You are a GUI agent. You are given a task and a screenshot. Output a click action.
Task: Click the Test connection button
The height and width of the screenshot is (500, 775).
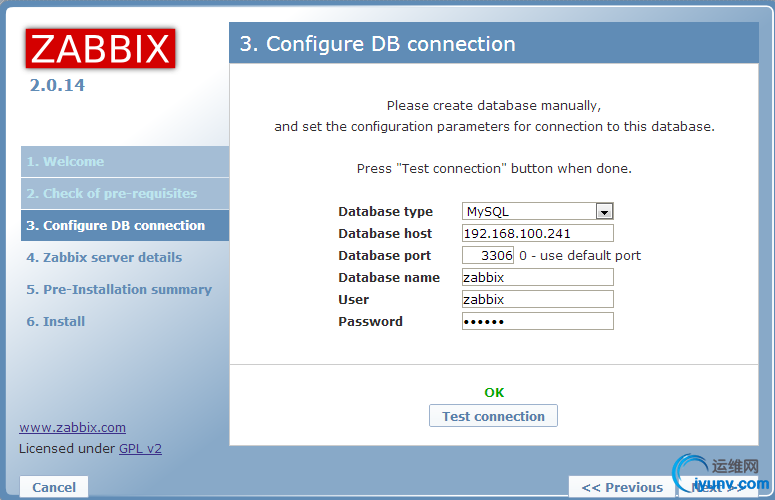[x=493, y=416]
